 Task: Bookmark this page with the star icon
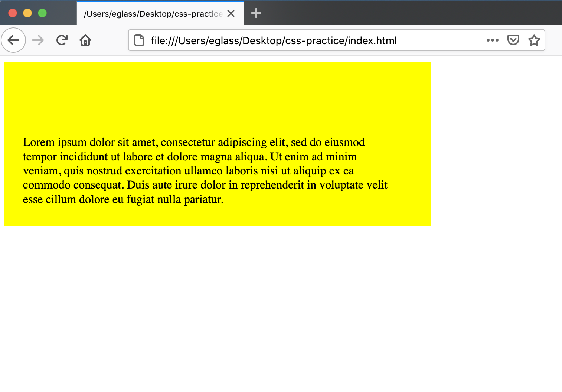pyautogui.click(x=534, y=40)
